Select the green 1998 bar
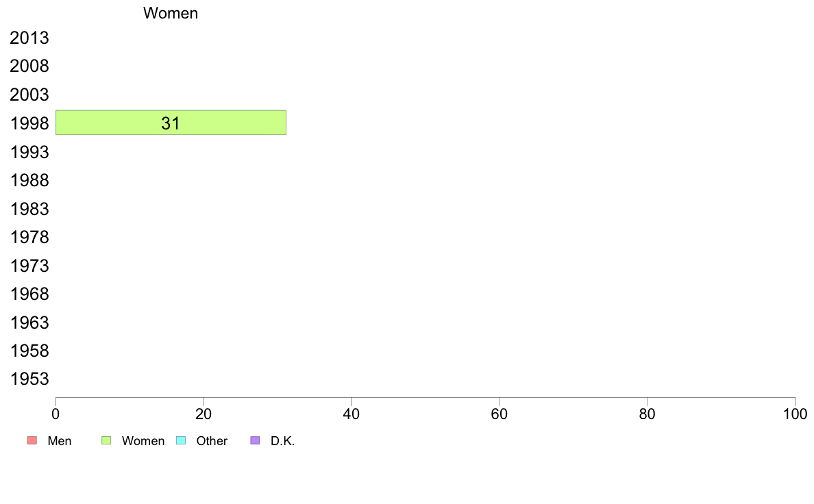 pyautogui.click(x=171, y=123)
